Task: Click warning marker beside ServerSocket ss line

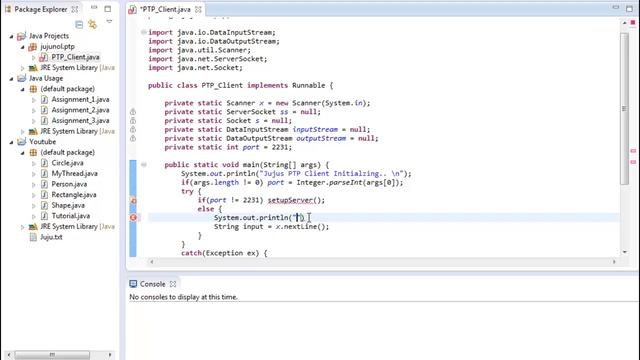Action: 133,112
